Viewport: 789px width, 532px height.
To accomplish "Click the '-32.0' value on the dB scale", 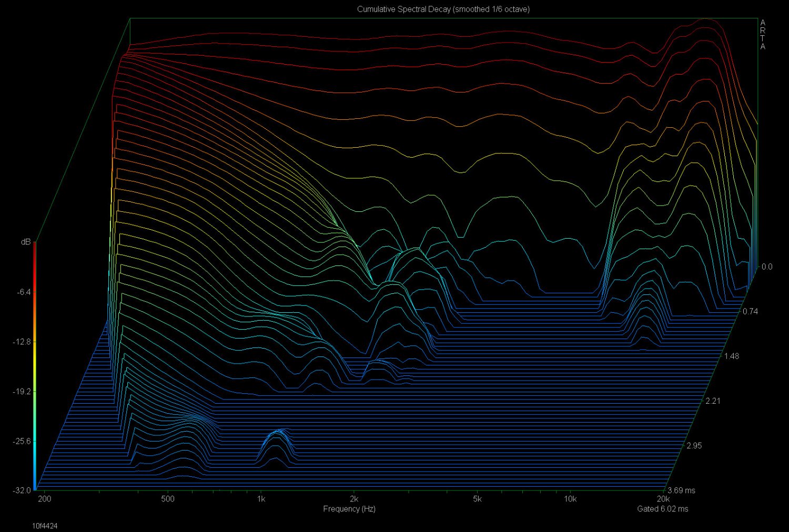I will (x=22, y=490).
